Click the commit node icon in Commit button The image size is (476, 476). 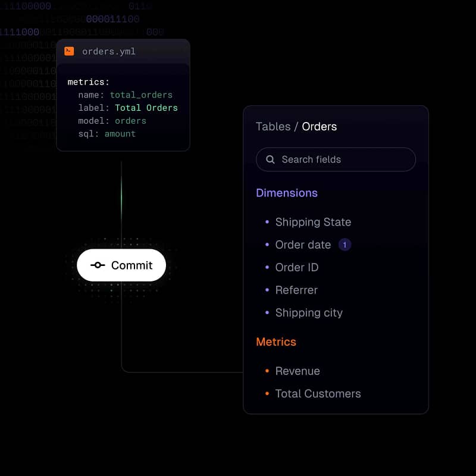[98, 265]
